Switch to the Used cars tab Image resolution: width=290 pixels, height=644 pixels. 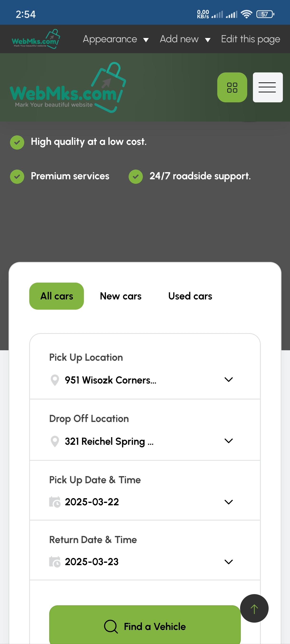[190, 296]
